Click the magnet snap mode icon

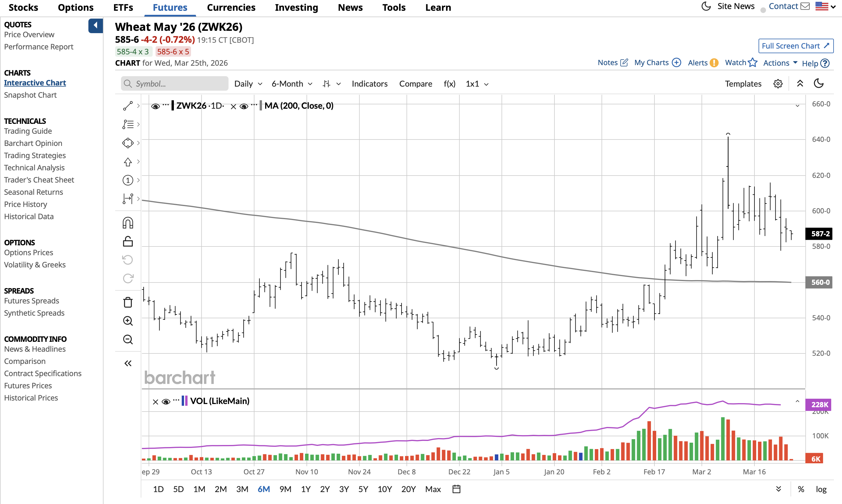click(128, 223)
